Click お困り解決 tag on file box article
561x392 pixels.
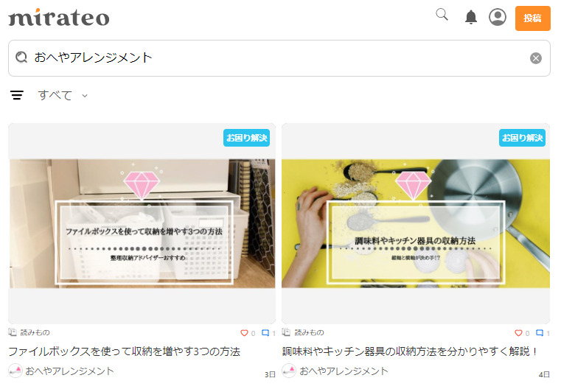(246, 138)
